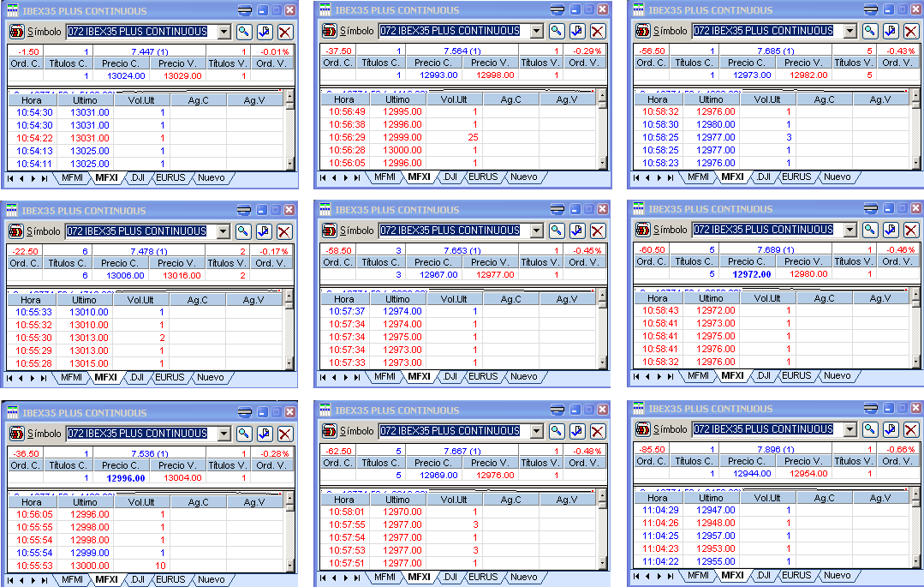Click the magnifier search icon in the -0.29% window

tap(557, 31)
